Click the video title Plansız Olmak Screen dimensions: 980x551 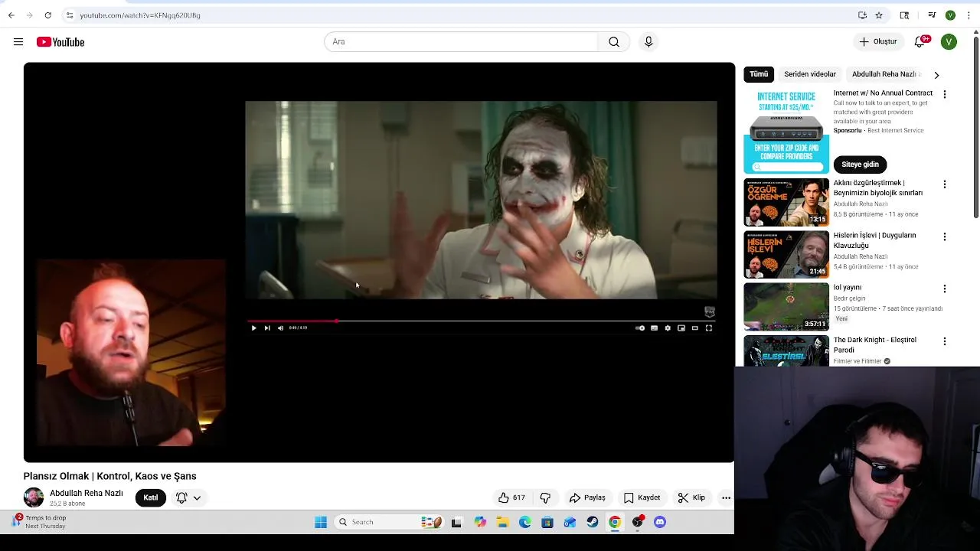[x=109, y=476]
